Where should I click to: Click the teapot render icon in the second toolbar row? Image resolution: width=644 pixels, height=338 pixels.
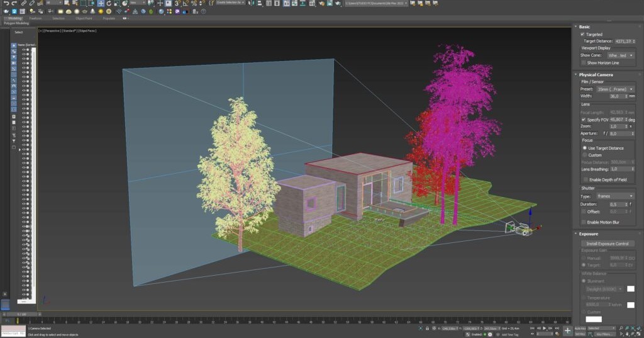tap(6, 11)
